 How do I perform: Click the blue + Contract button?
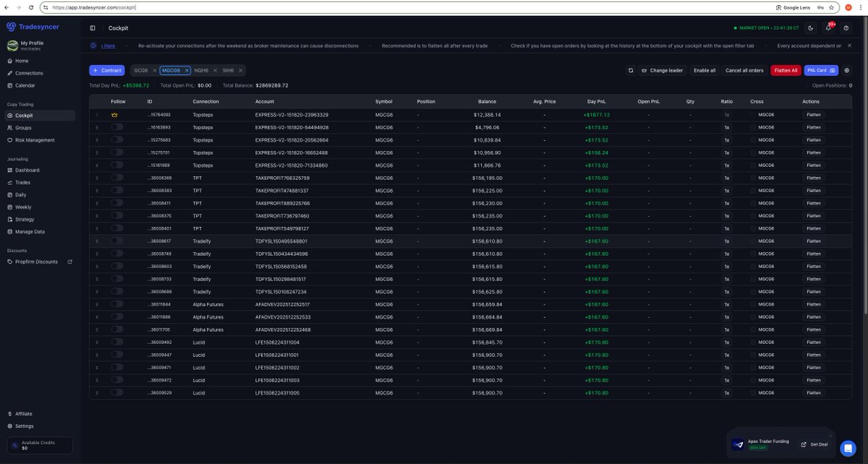coord(107,70)
